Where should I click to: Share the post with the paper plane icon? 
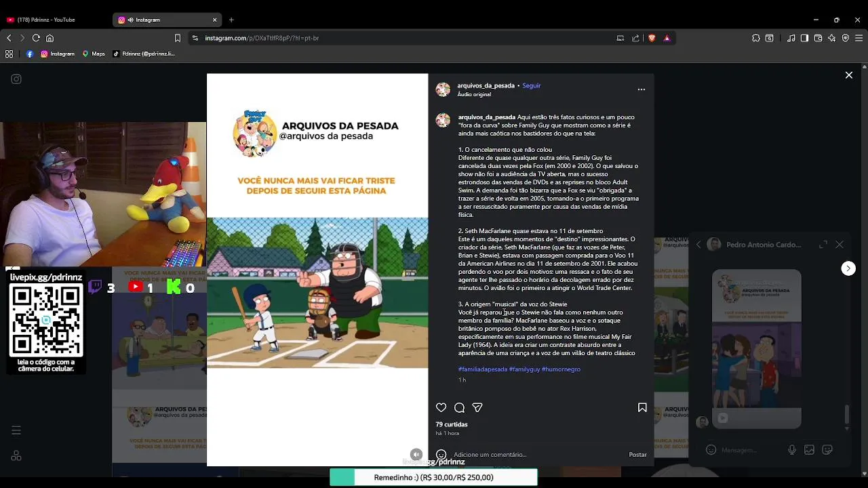(x=477, y=407)
